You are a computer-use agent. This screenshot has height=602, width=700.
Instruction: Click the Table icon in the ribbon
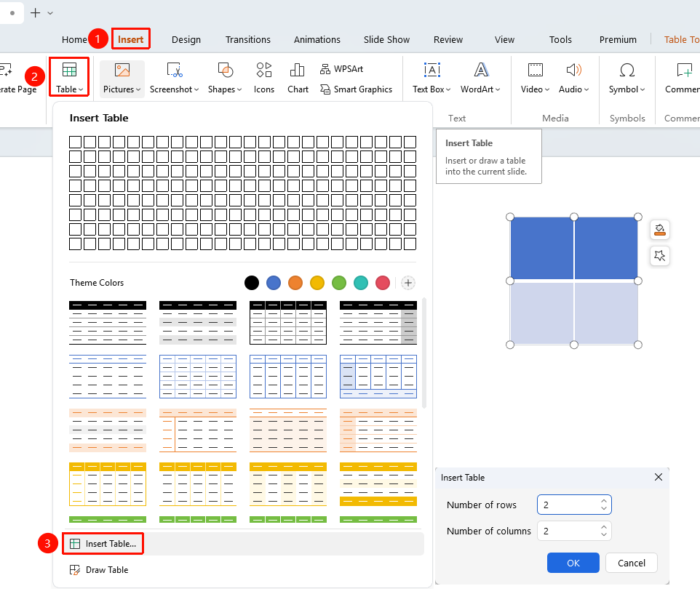pos(69,71)
